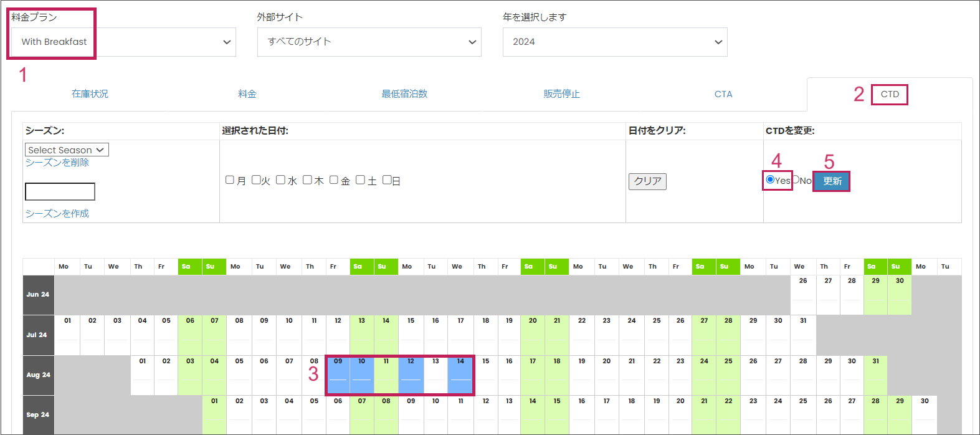Select the Sep 24 cell for day 15
This screenshot has width=980, height=435.
coord(557,415)
